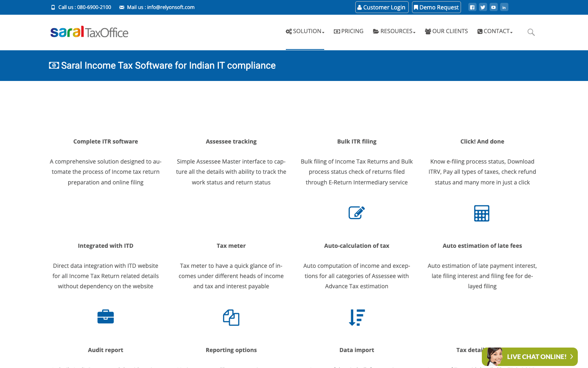Click the Auto estimation of late fees heading
The width and height of the screenshot is (588, 368).
482,246
